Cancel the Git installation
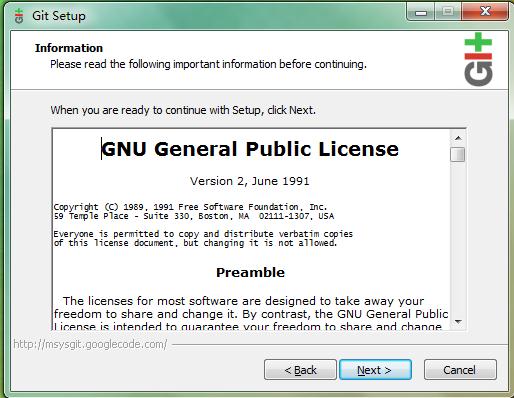 point(460,370)
